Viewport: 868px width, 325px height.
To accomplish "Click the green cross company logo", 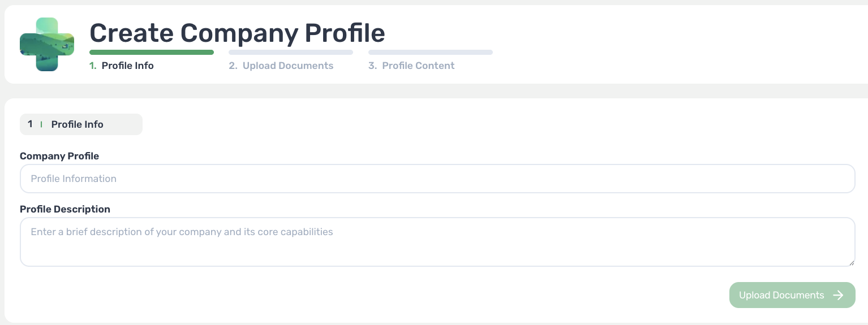I will 47,44.
